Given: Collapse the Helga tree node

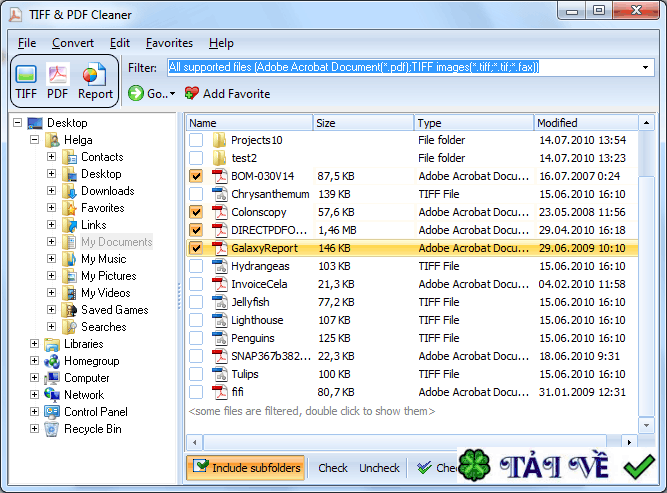Looking at the screenshot, I should (34, 140).
